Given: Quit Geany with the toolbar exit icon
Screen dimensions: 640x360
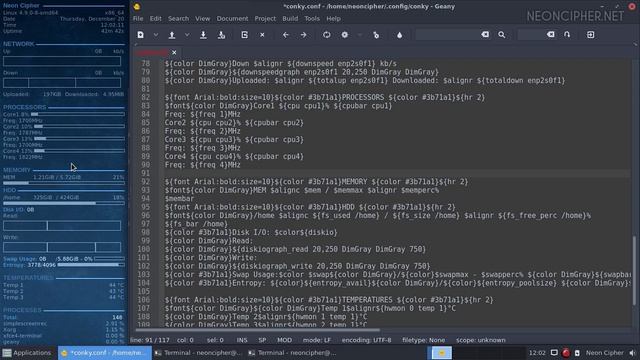Looking at the screenshot, I should tap(591, 35).
